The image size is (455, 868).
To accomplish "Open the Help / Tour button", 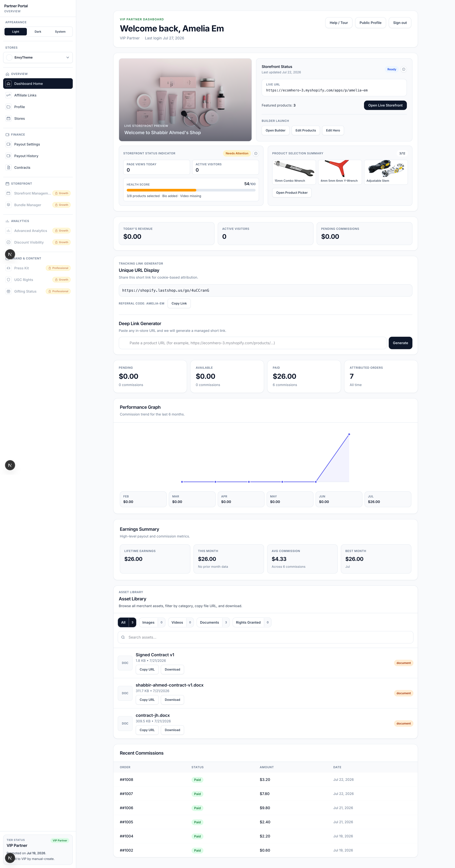I will (339, 23).
